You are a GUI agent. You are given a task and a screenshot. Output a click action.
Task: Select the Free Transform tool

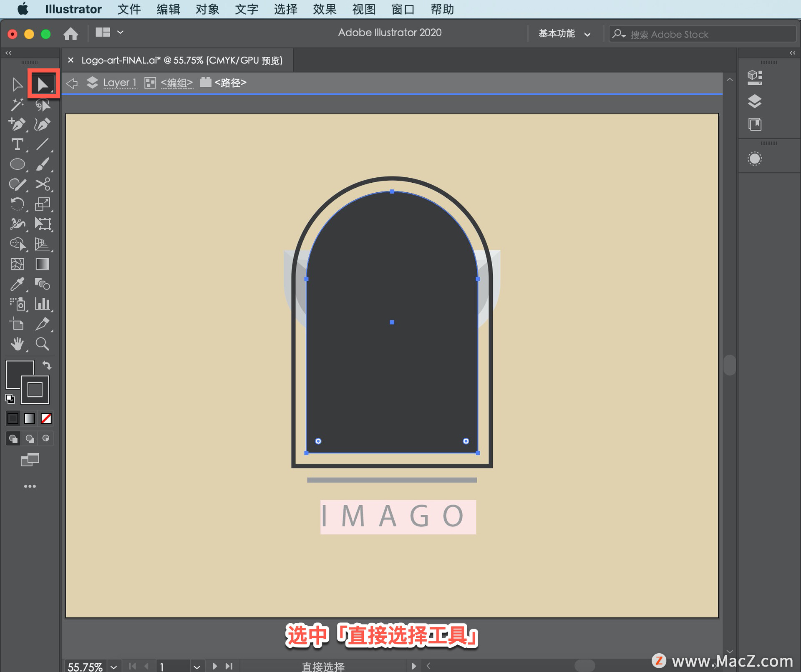(43, 224)
